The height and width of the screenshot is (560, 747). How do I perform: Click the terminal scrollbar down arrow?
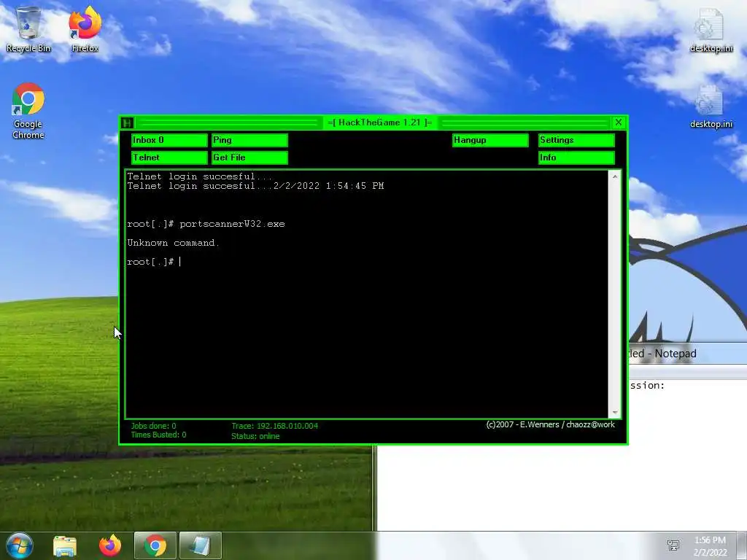(x=614, y=413)
